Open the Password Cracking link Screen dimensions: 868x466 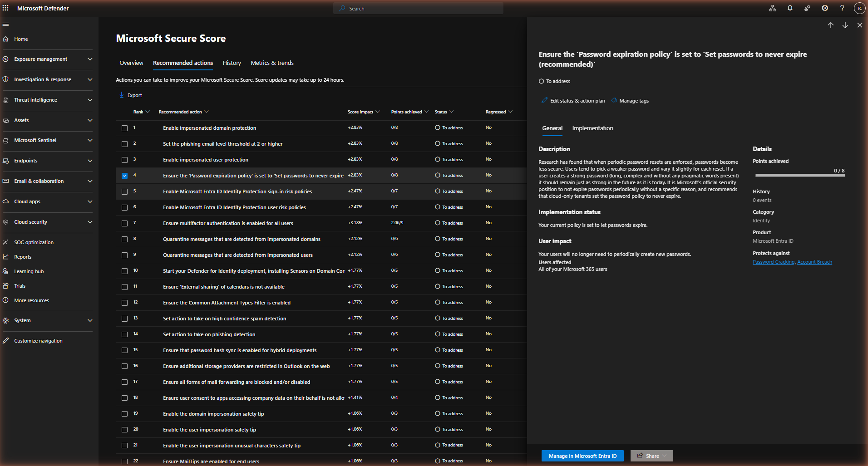click(774, 262)
